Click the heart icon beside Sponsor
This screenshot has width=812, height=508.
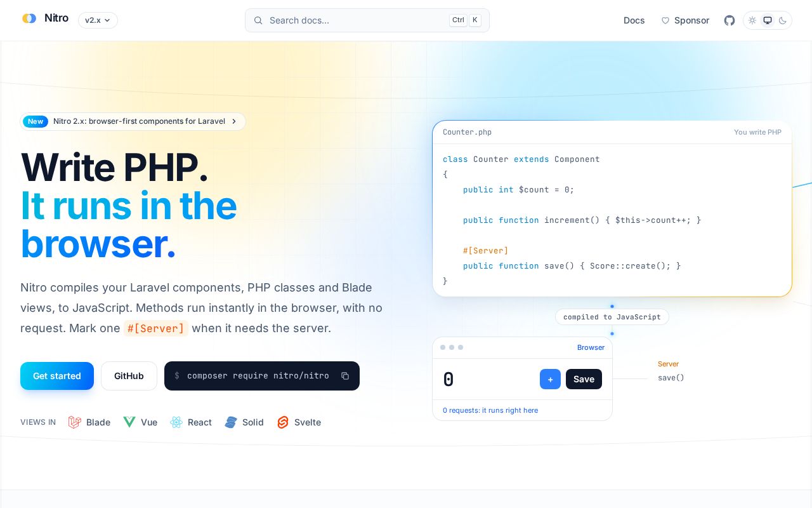tap(665, 20)
